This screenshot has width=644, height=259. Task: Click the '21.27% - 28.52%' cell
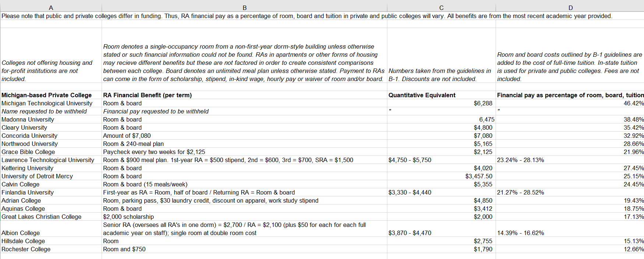click(x=570, y=192)
